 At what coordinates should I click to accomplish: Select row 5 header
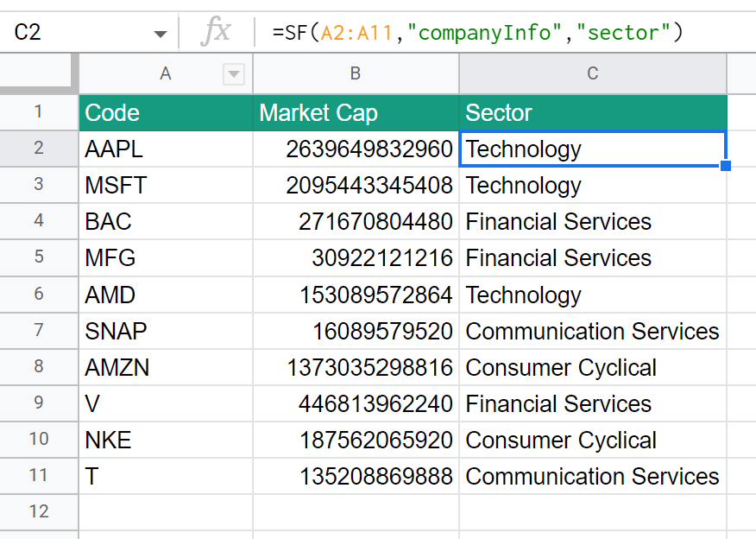click(39, 257)
